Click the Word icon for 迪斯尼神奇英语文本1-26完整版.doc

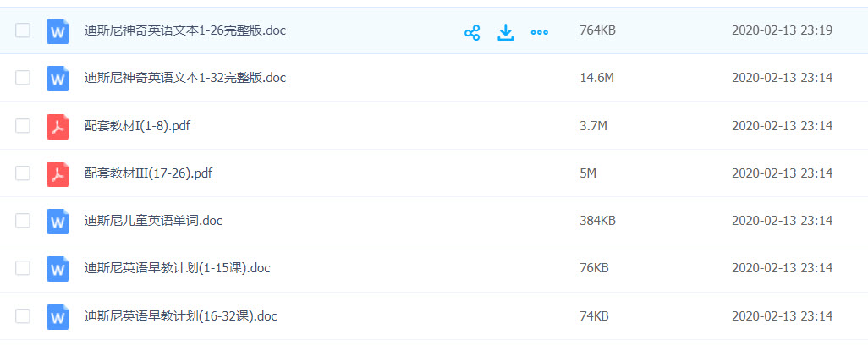[x=58, y=31]
